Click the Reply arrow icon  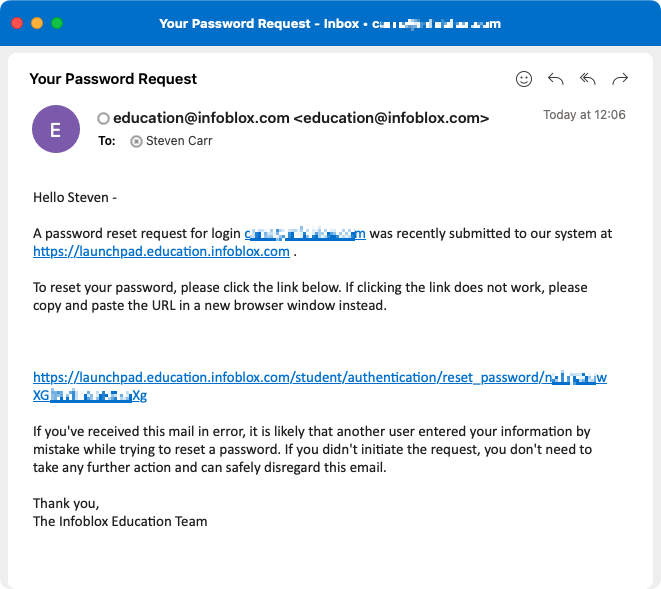pos(556,79)
